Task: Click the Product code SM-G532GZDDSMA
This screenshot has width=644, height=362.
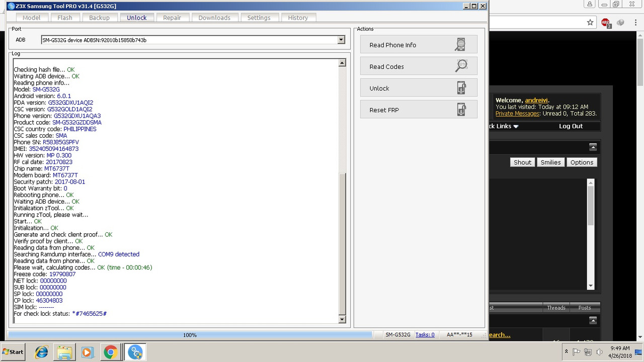Action: click(x=77, y=122)
